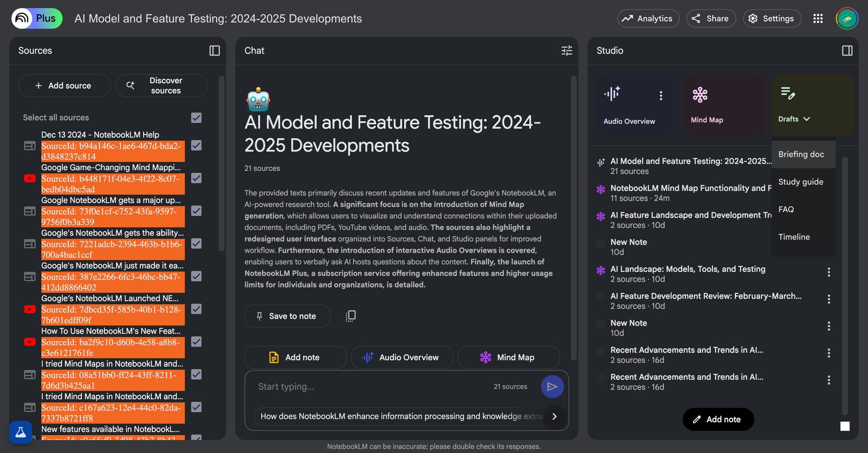The height and width of the screenshot is (453, 868).
Task: Show the next suggested question with the arrow
Action: tap(554, 417)
